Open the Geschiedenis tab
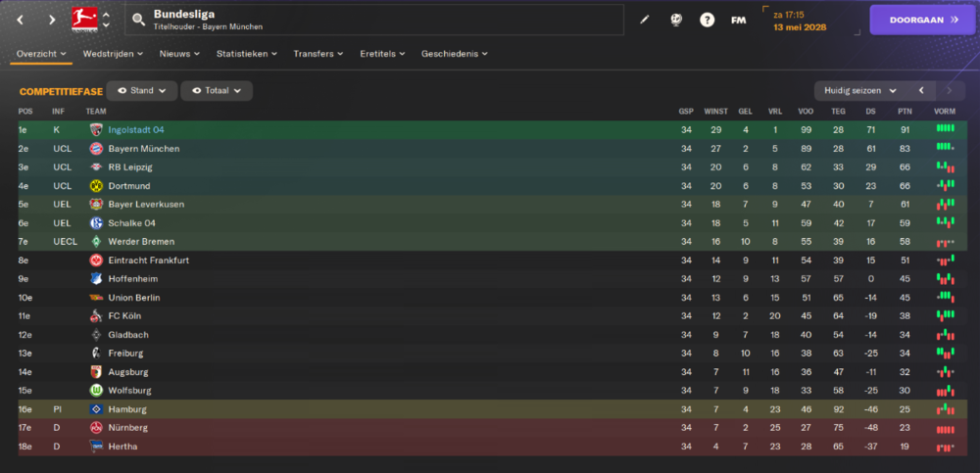Screen dimensions: 980x473 (455, 54)
